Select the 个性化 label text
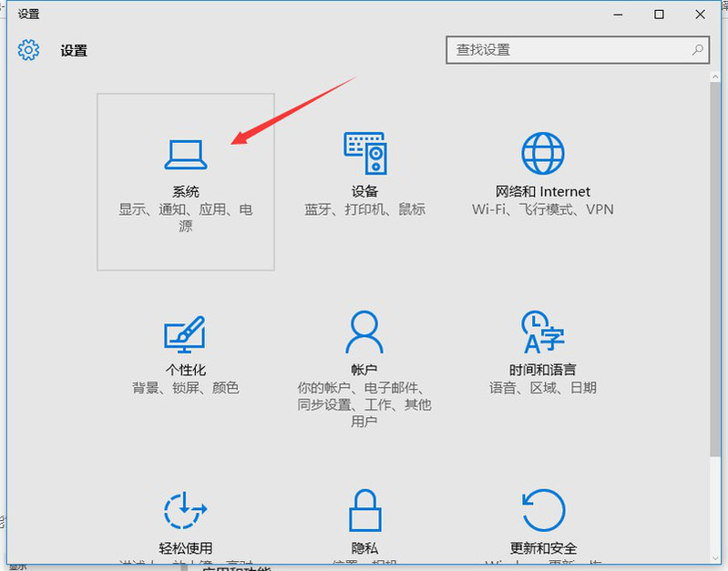The height and width of the screenshot is (571, 728). coord(186,370)
